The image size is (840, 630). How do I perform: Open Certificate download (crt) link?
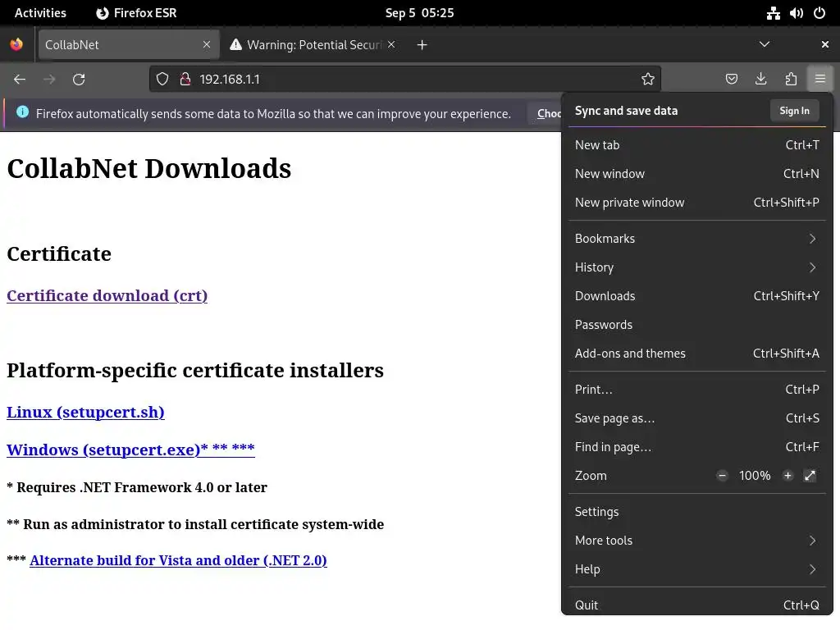tap(107, 295)
